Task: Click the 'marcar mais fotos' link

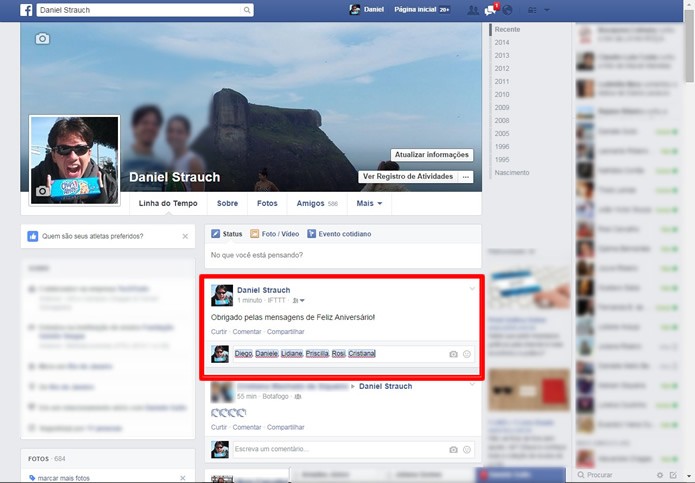Action: pos(63,478)
